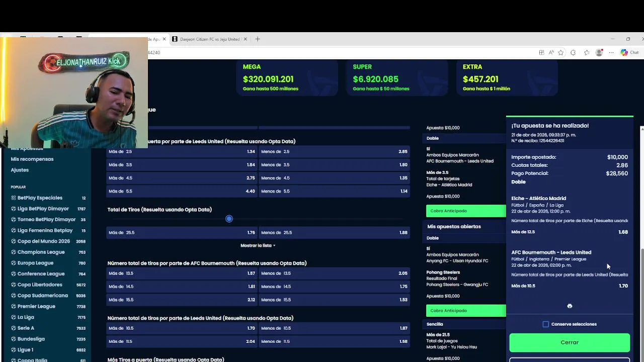Image resolution: width=644 pixels, height=362 pixels.
Task: Select Menos de 10.5 odds 1.87
Action: point(334,328)
